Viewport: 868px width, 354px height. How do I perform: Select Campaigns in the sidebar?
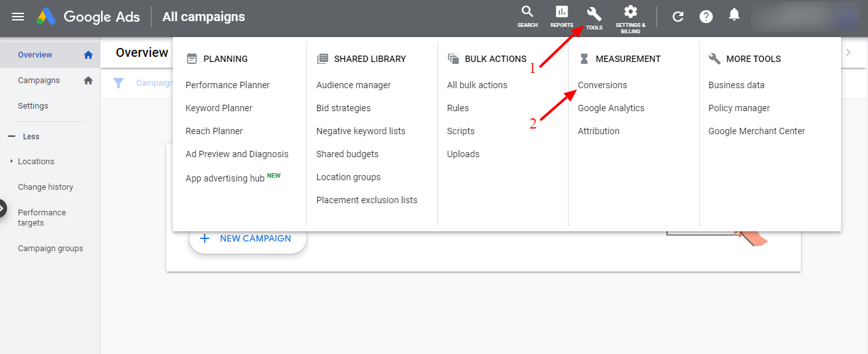tap(39, 81)
